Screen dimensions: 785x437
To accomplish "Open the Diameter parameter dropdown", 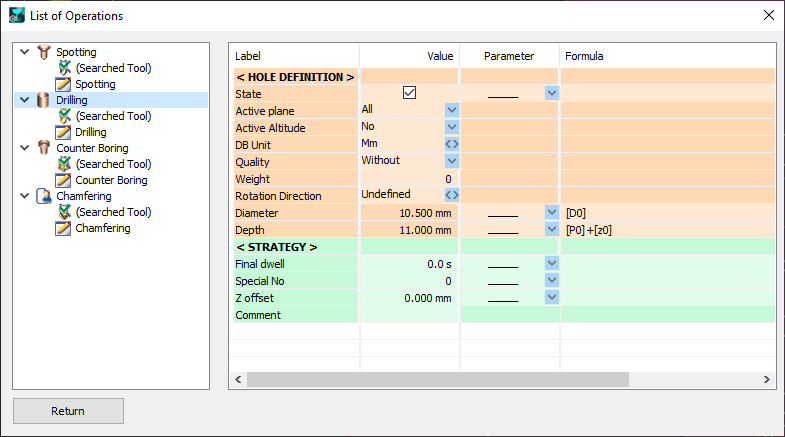I will point(551,212).
